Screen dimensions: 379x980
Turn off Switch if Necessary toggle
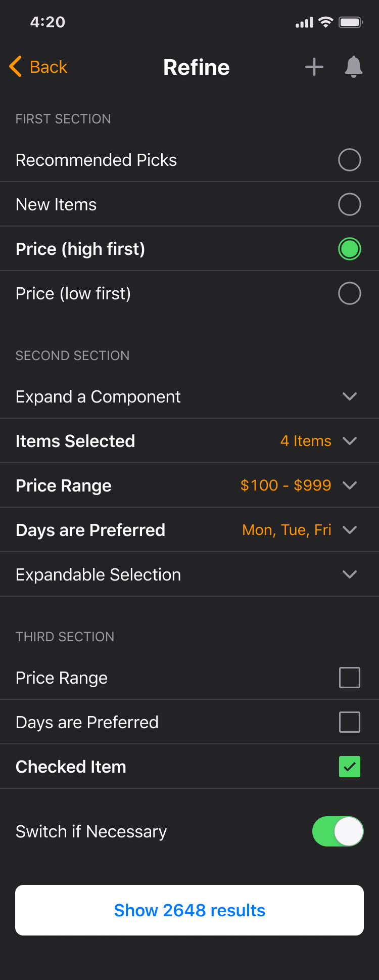[338, 831]
